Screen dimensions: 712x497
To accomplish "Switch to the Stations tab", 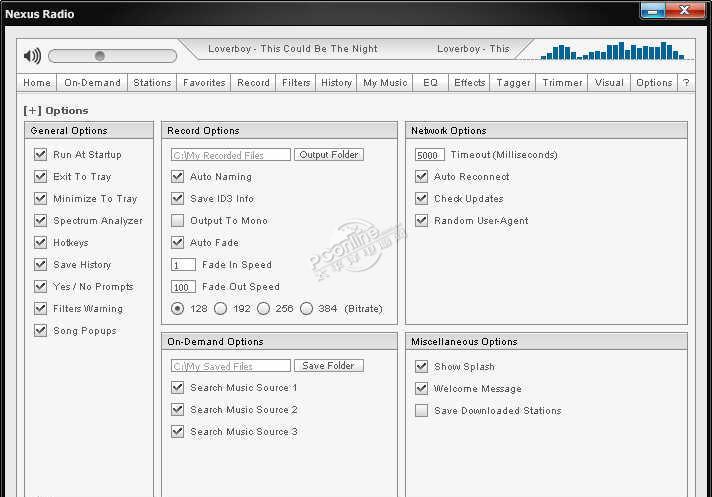I will click(x=152, y=83).
